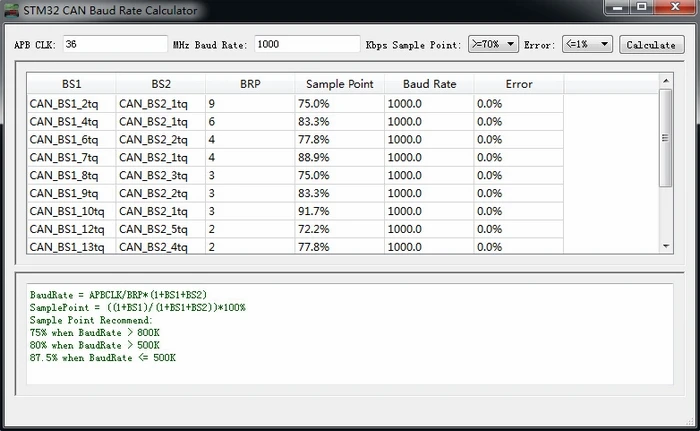The image size is (700, 431).
Task: Select the CAN_BS1_10tq row cell
Action: coord(71,211)
